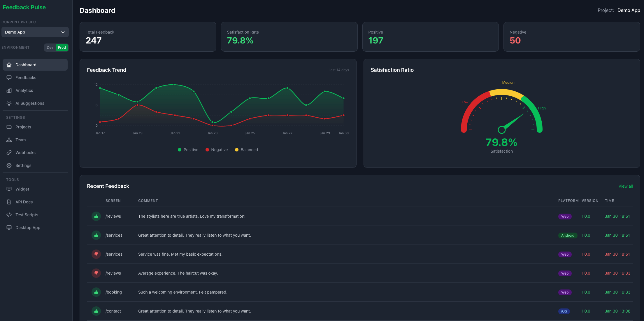Open the Settings menu item
644x321 pixels.
click(x=23, y=165)
